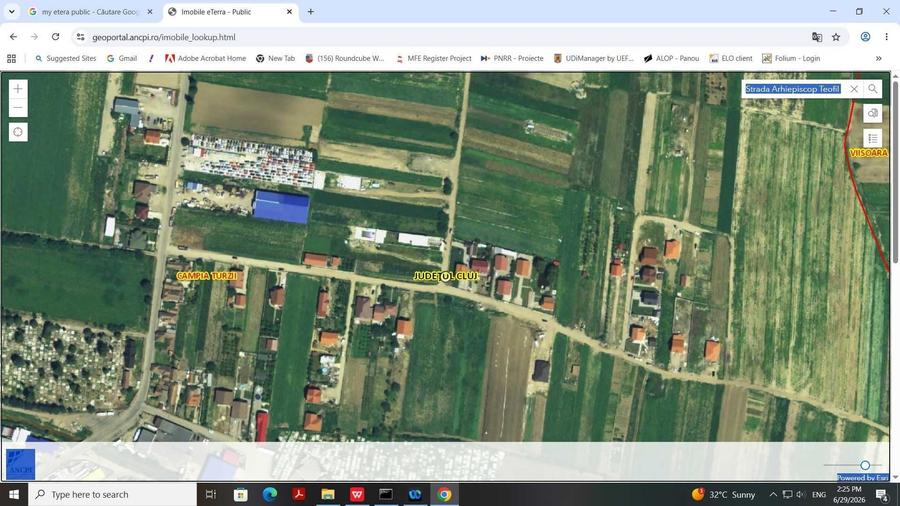900x506 pixels.
Task: Open the Chrome three-dot menu
Action: [x=886, y=37]
